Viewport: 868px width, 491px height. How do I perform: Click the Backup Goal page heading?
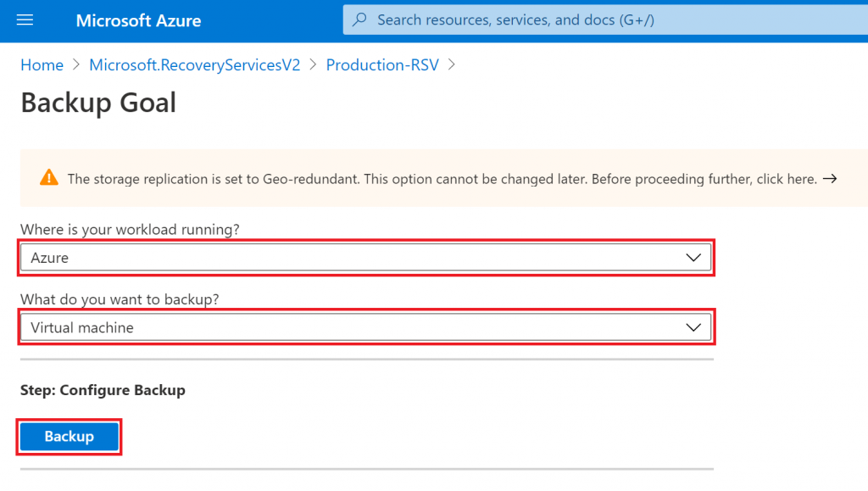98,102
